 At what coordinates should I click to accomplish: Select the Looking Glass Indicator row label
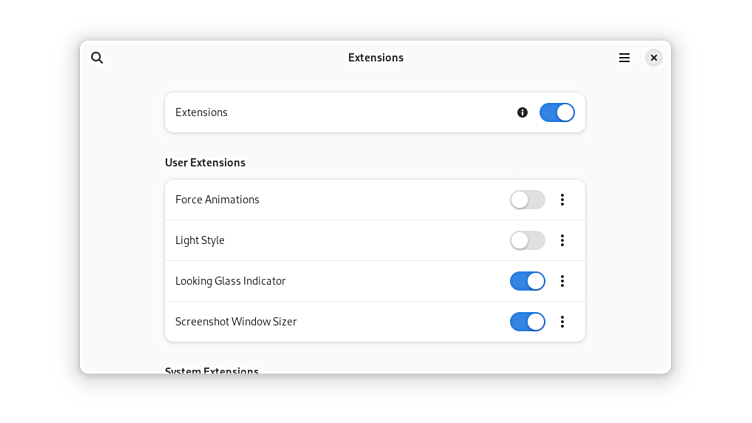click(230, 281)
